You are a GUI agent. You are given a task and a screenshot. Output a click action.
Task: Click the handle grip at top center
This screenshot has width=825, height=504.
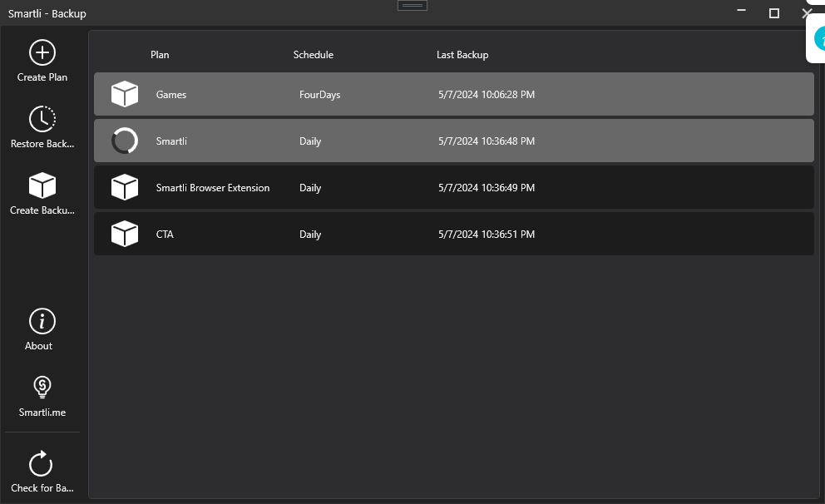click(x=412, y=5)
